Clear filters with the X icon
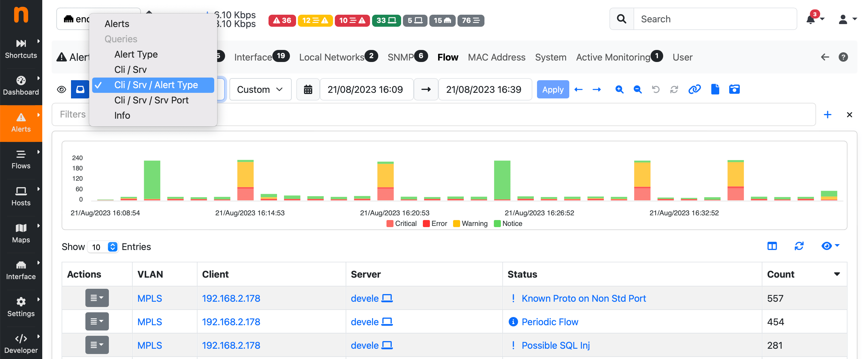 (850, 115)
